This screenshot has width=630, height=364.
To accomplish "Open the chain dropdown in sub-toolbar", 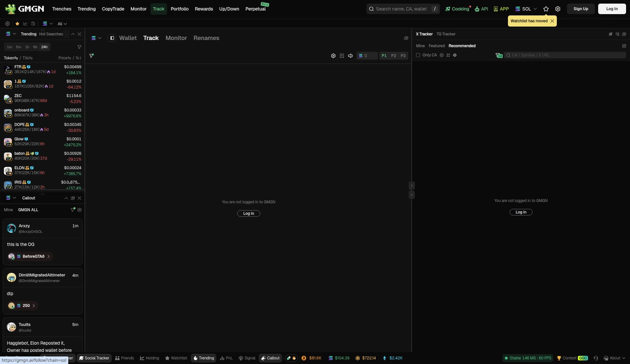I will pyautogui.click(x=48, y=24).
